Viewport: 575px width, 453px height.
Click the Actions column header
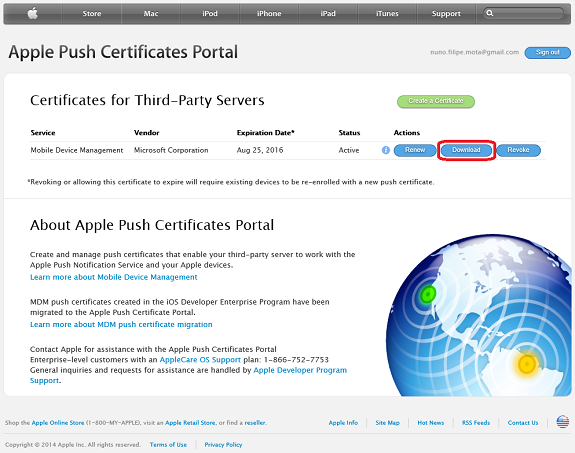pos(407,133)
